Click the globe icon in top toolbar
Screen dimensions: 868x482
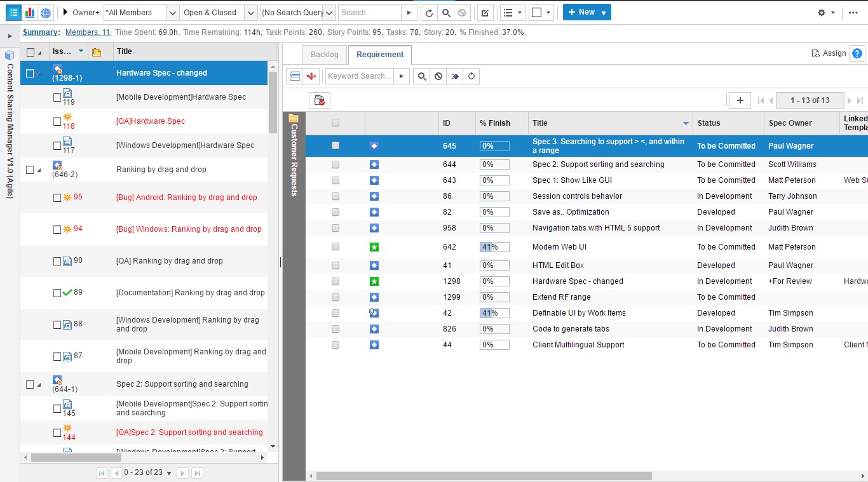(46, 13)
